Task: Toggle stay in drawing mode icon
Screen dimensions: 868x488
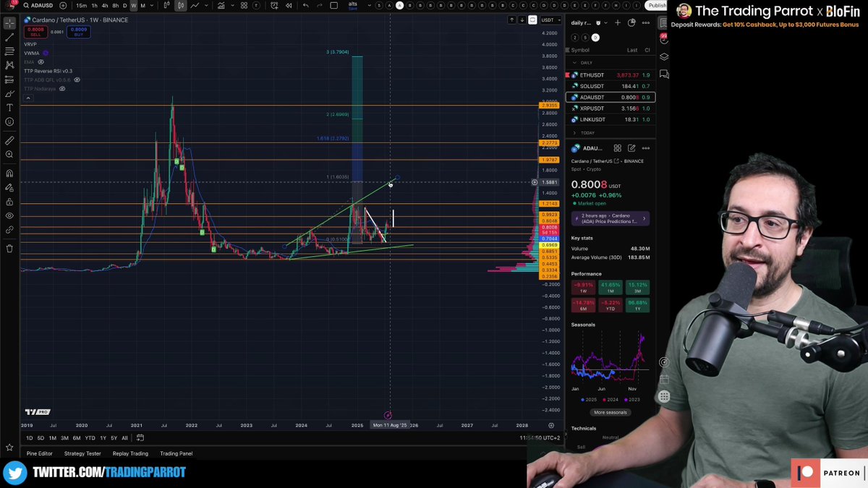Action: (9, 188)
